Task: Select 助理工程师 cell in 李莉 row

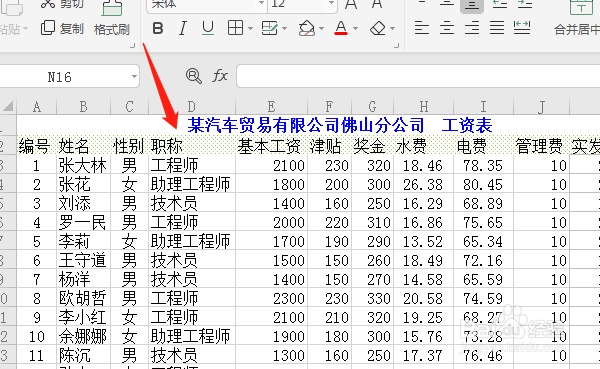Action: [192, 242]
